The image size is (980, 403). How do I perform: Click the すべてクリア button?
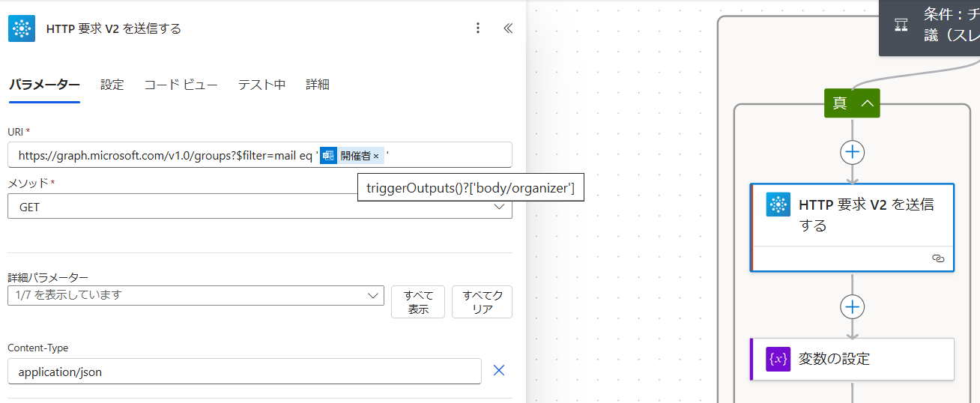(482, 302)
